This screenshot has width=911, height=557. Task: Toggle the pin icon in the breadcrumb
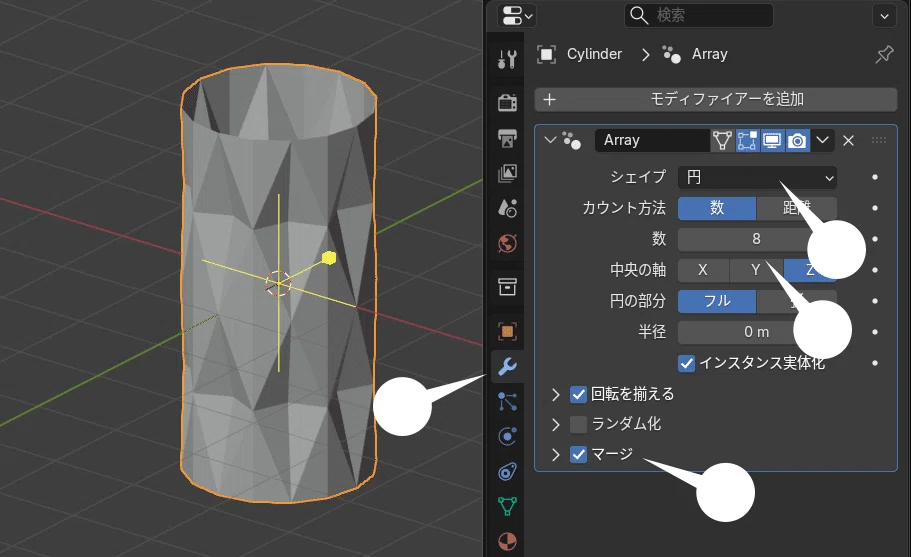(884, 55)
